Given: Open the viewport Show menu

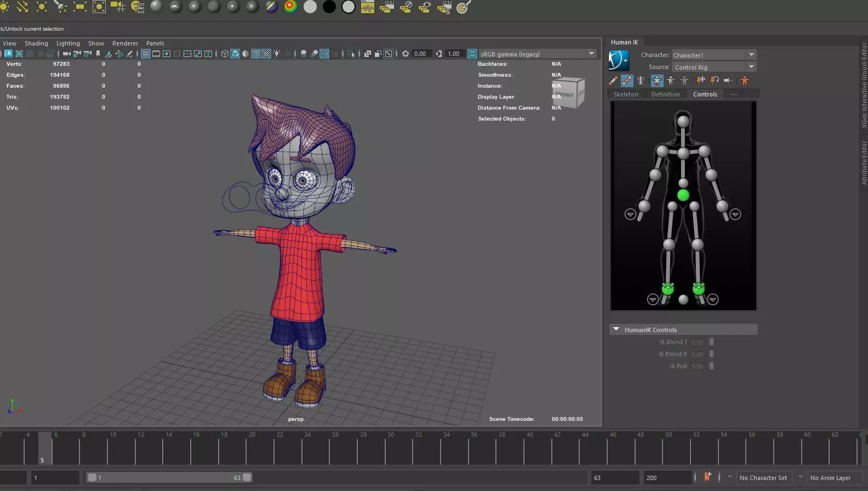Looking at the screenshot, I should (96, 43).
